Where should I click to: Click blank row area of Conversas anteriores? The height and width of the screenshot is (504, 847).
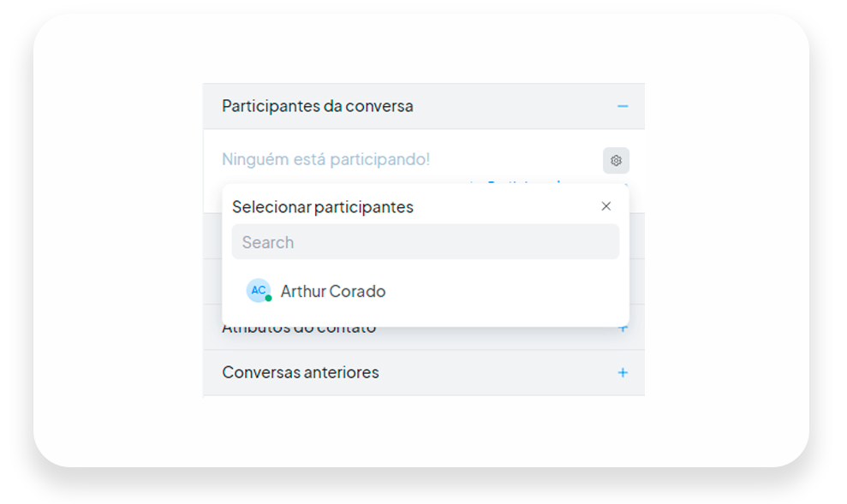click(x=497, y=372)
